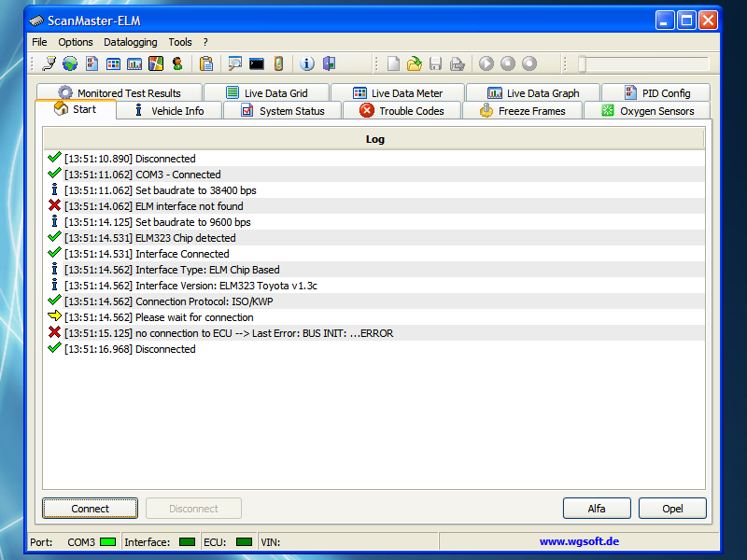Open the Oxygen Sensors tab
The width and height of the screenshot is (747, 560).
tap(647, 111)
